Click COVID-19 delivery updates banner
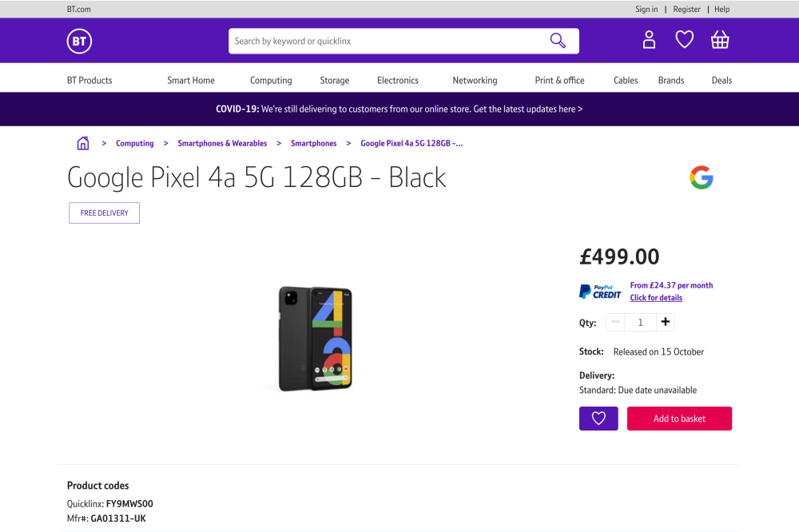Image resolution: width=799 pixels, height=532 pixels. click(399, 109)
